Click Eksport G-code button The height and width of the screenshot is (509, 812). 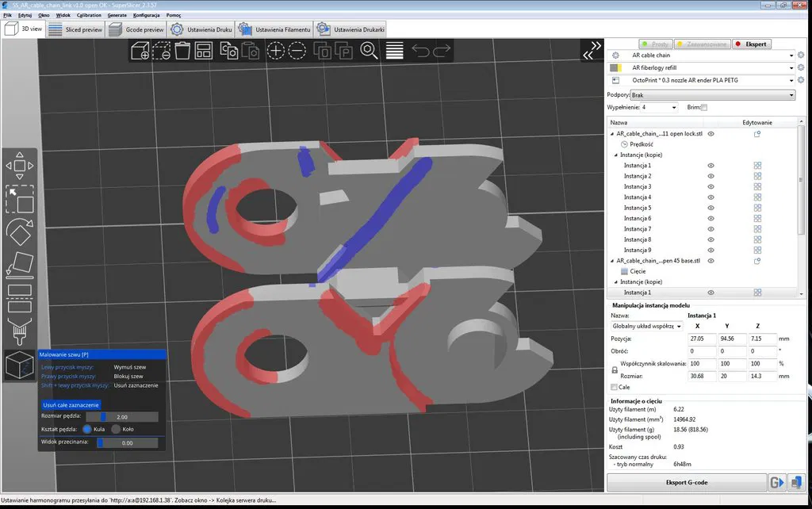click(x=687, y=483)
